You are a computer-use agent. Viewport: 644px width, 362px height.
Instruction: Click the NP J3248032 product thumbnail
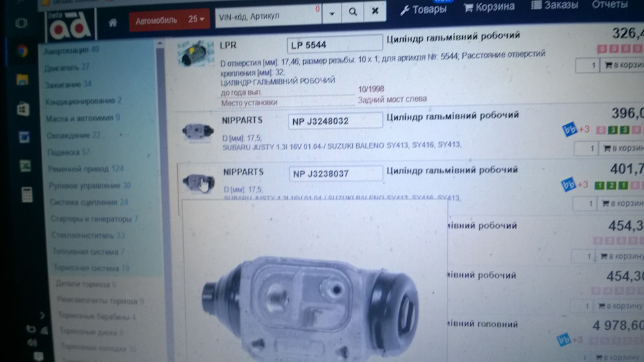click(x=198, y=132)
